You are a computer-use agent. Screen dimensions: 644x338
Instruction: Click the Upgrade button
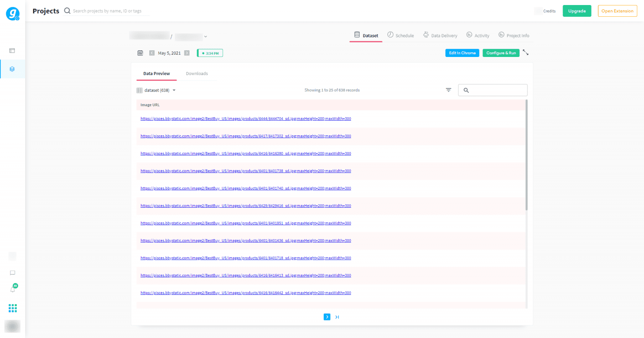pos(577,11)
